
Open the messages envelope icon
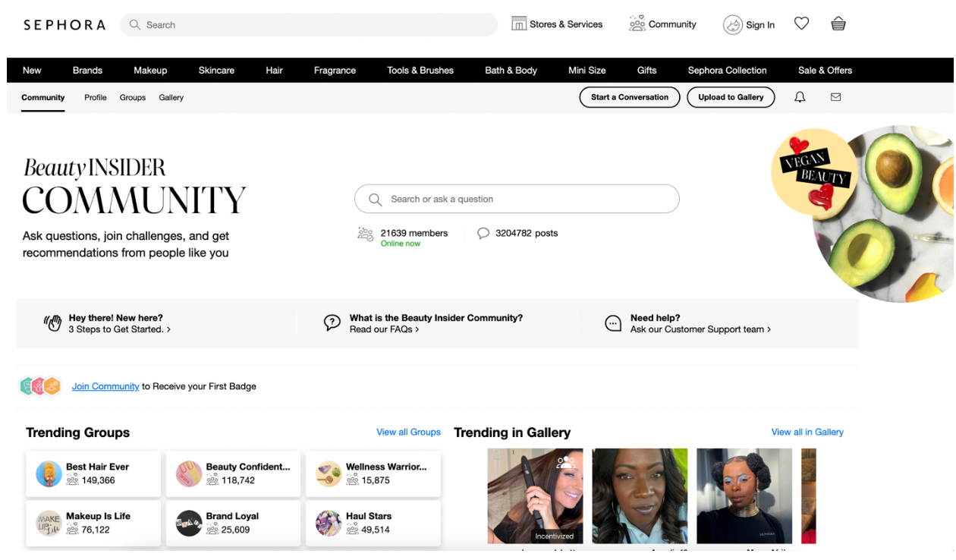pos(835,97)
